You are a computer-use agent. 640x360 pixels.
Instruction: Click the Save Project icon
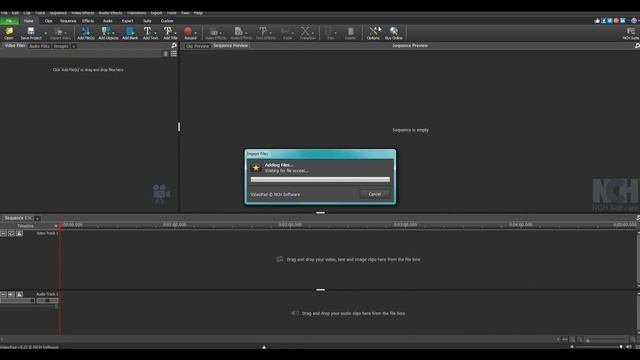pyautogui.click(x=31, y=33)
